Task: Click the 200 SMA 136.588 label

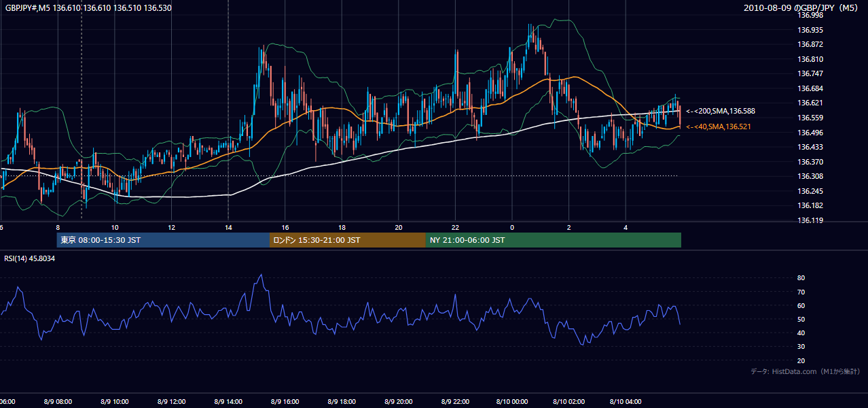Action: pos(721,111)
